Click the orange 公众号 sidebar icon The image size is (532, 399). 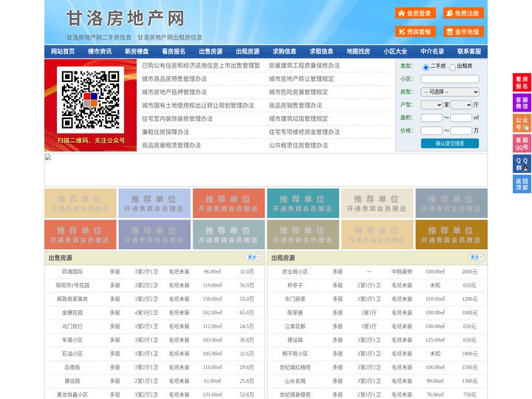coord(522,123)
